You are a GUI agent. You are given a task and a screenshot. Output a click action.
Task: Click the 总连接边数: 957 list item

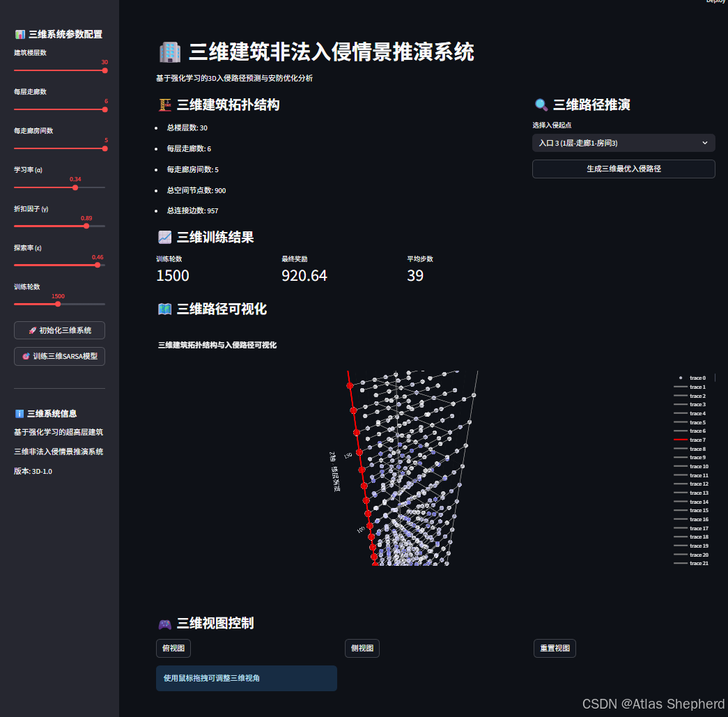coord(193,211)
